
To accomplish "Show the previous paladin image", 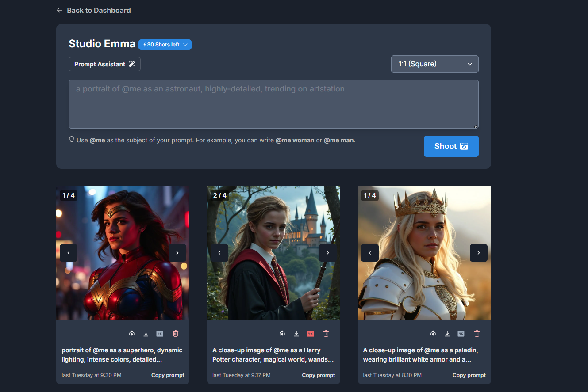I will 370,253.
